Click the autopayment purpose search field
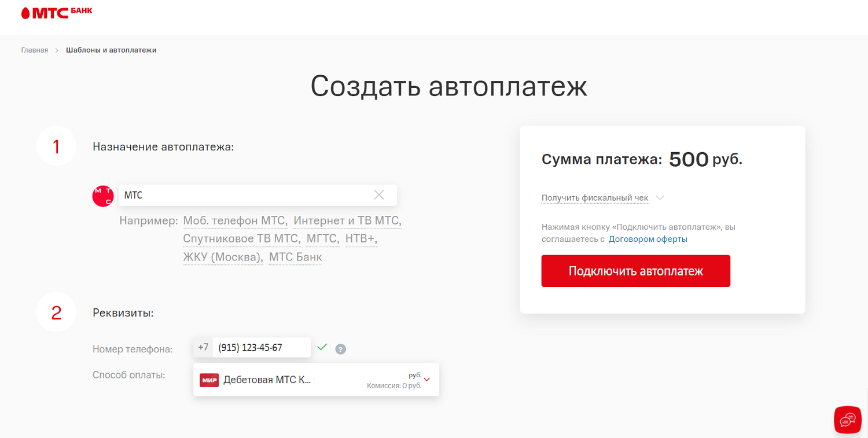This screenshot has height=438, width=868. 258,195
